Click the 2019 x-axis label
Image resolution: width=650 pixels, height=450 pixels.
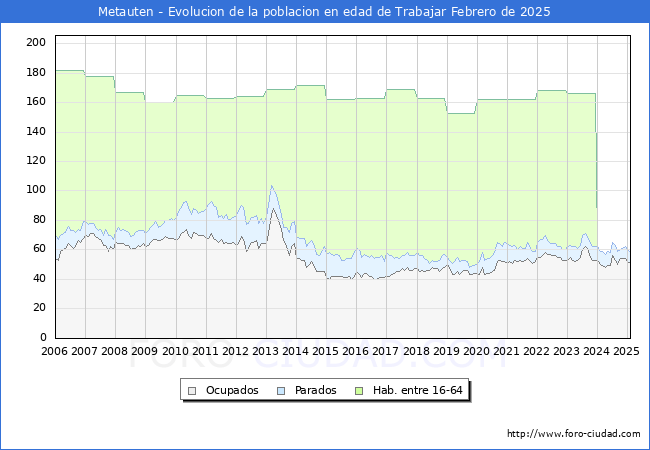(x=446, y=351)
